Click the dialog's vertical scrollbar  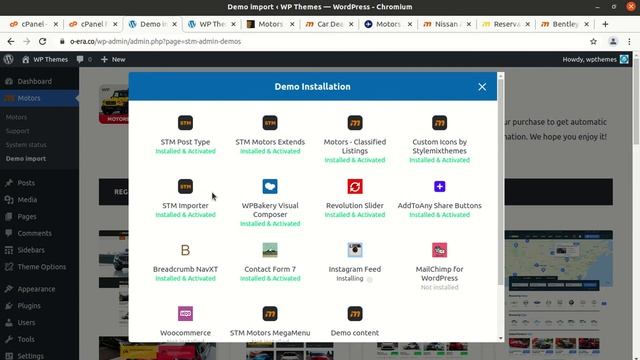(x=500, y=182)
